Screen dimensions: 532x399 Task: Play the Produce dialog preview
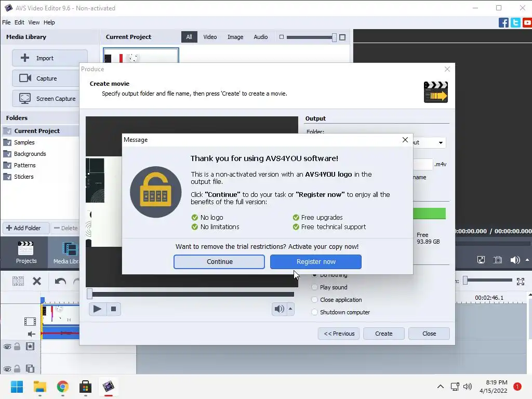coord(97,309)
